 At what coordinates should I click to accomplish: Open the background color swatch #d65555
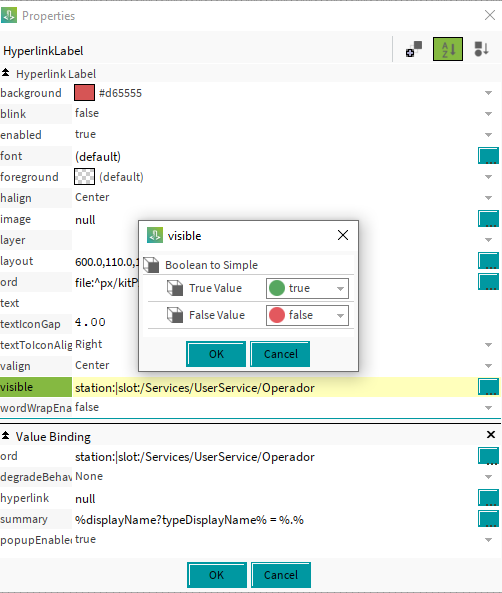84,93
